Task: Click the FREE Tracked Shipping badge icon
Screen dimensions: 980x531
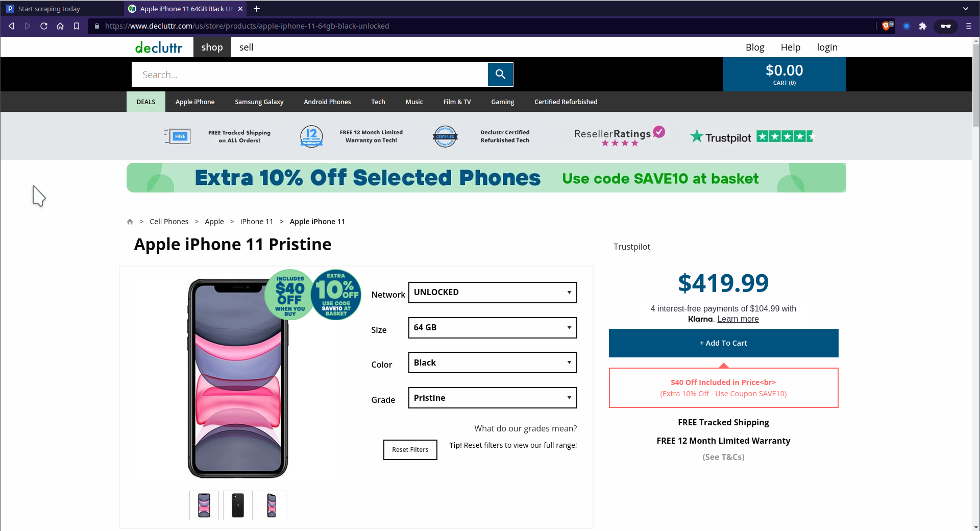Action: point(177,136)
